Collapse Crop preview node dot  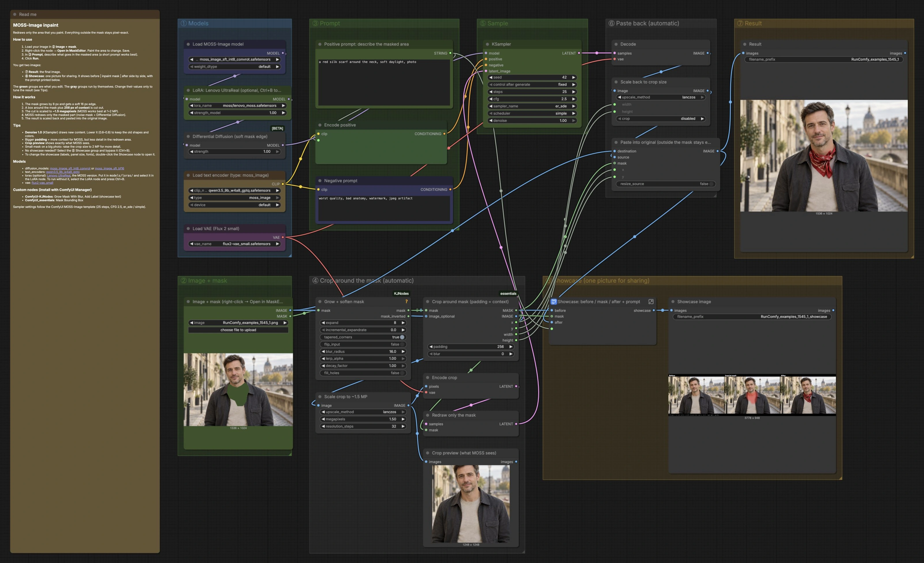tap(427, 453)
